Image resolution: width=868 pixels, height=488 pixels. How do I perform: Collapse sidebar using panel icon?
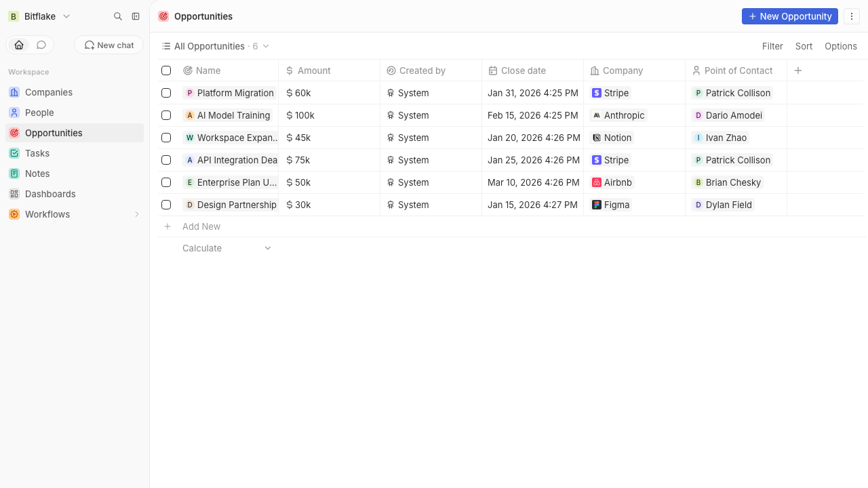click(x=136, y=16)
